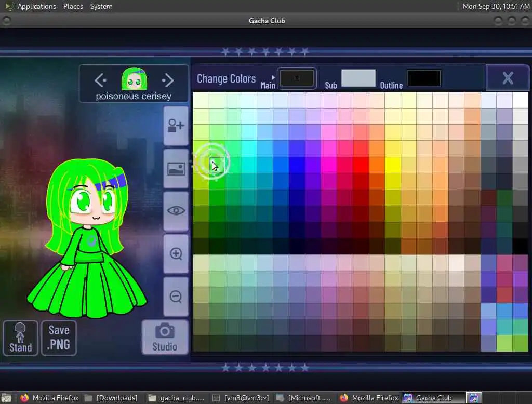This screenshot has height=404, width=532.
Task: Open the Applications menu
Action: [37, 6]
